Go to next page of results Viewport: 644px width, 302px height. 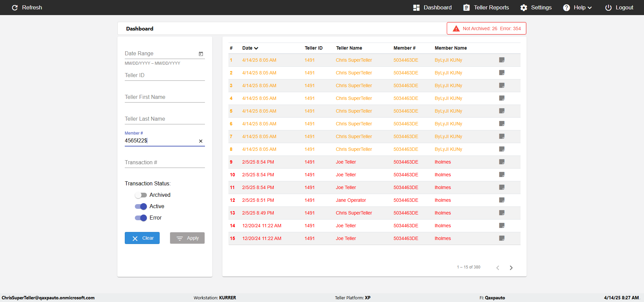click(511, 267)
